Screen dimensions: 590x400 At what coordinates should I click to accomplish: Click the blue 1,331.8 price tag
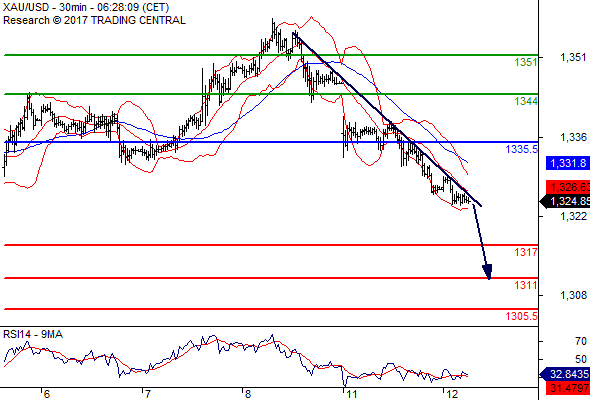(x=568, y=163)
